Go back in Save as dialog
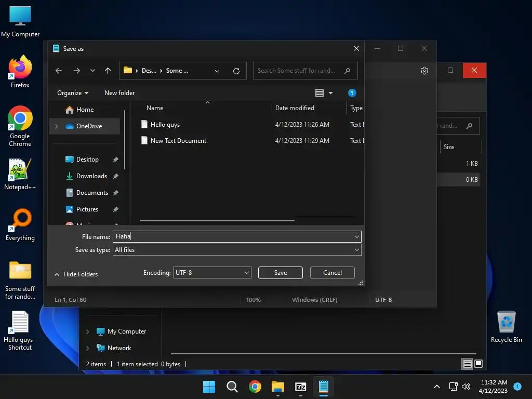Viewport: 532px width, 399px height. click(59, 71)
